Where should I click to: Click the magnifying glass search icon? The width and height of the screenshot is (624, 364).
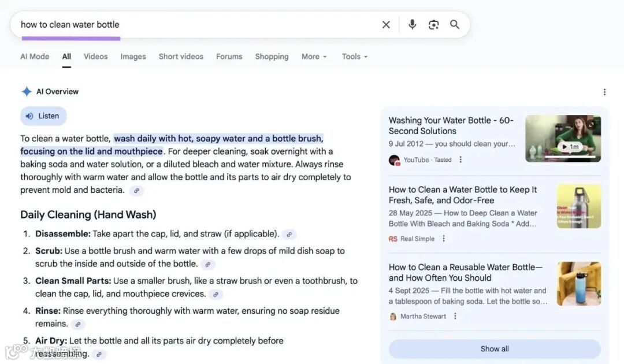pyautogui.click(x=455, y=24)
